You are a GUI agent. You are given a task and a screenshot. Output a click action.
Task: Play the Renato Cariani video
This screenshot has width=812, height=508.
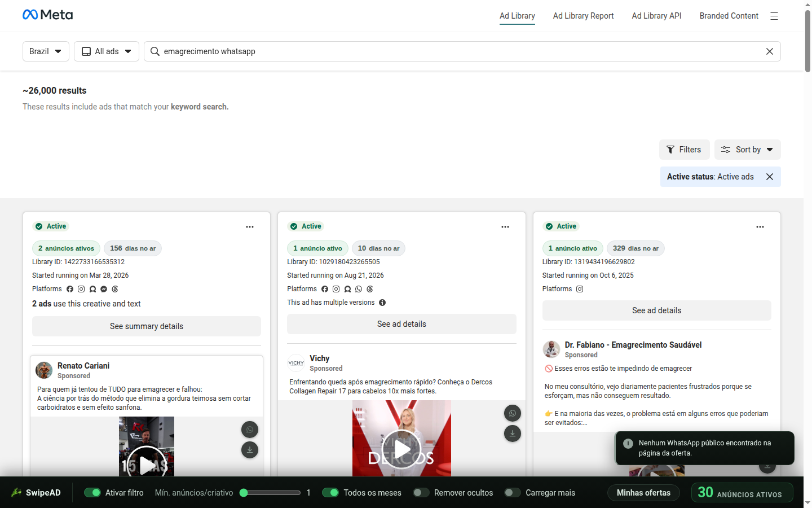147,465
